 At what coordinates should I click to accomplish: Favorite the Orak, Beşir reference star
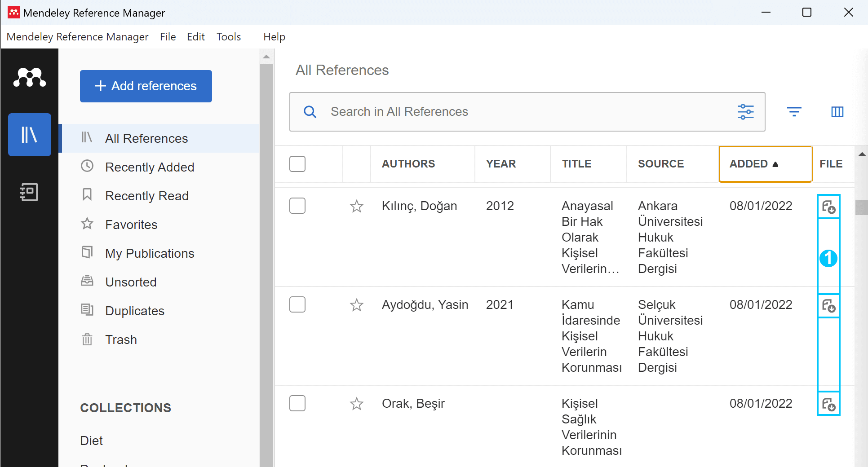pos(357,404)
